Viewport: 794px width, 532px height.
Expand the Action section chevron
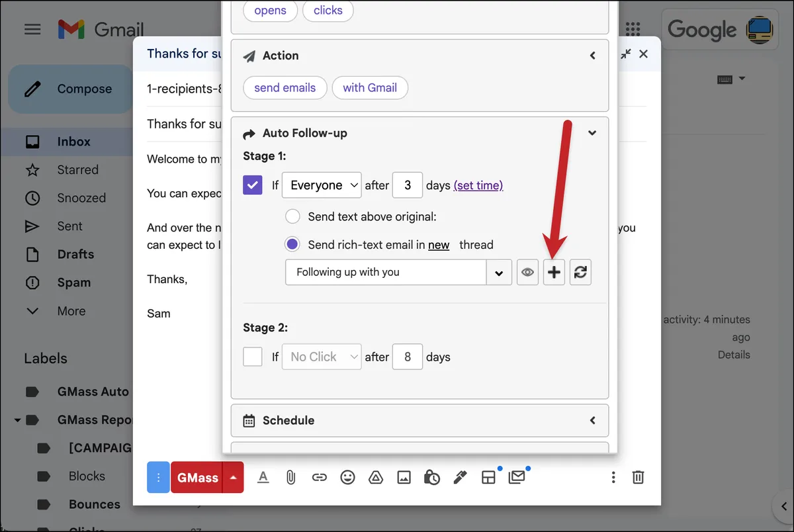pyautogui.click(x=593, y=56)
